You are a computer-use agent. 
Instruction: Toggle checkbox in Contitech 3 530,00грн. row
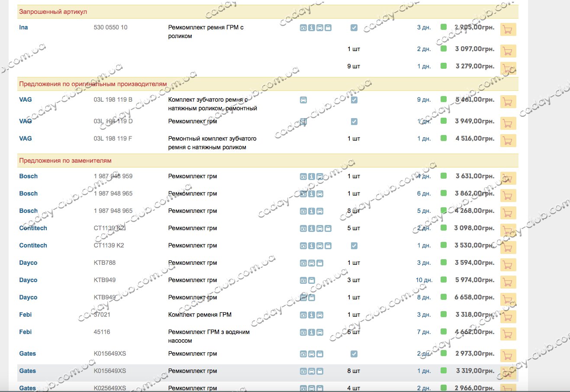354,246
